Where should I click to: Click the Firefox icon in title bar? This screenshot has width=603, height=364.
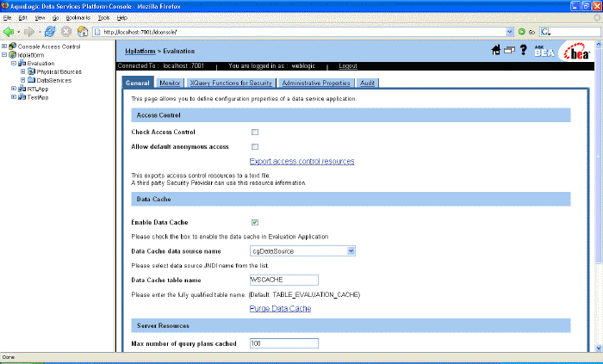[x=5, y=6]
